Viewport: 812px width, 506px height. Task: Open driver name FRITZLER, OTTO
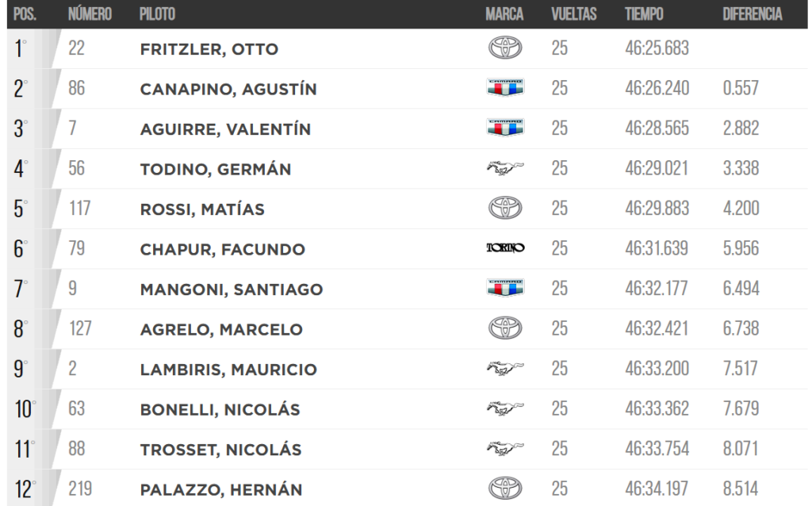(x=209, y=49)
